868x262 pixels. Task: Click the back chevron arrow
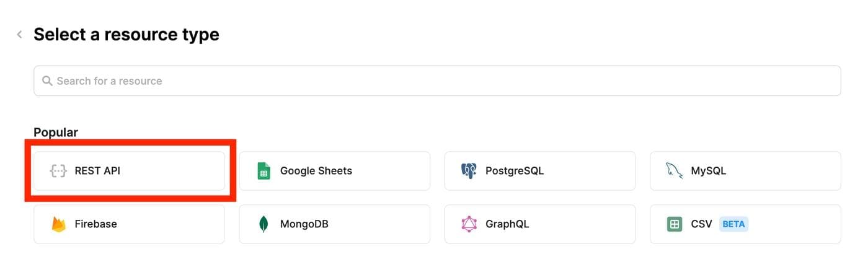point(19,35)
